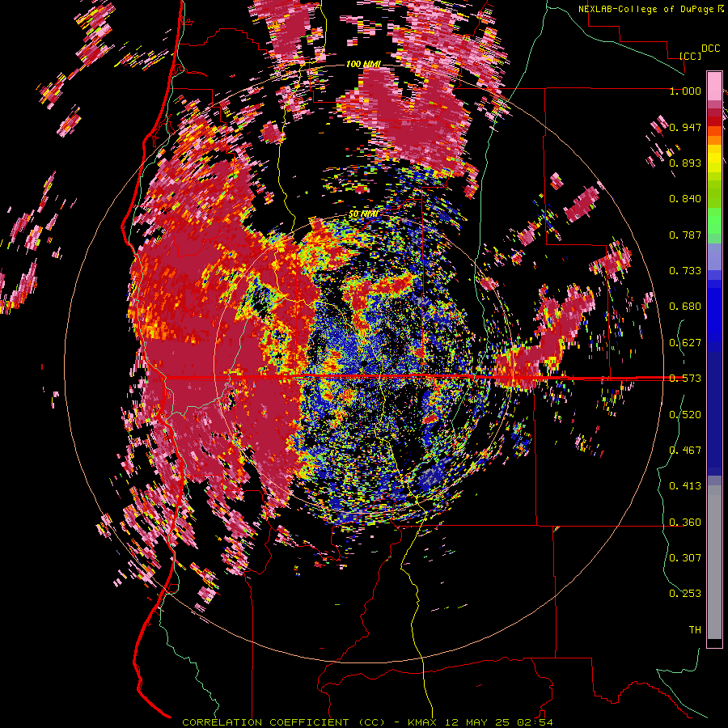
Task: Click the DCC label above the color scale
Action: (x=710, y=49)
